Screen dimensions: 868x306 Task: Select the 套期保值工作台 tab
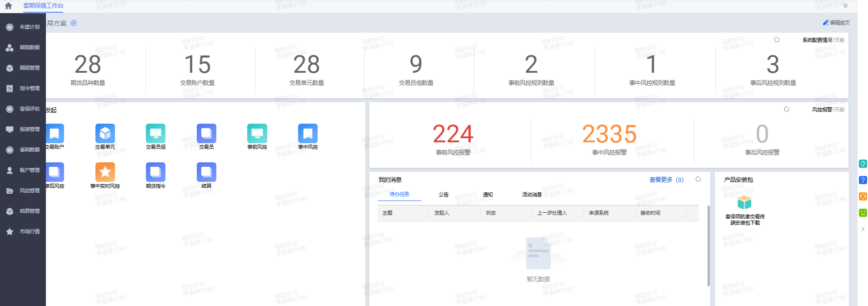[43, 5]
